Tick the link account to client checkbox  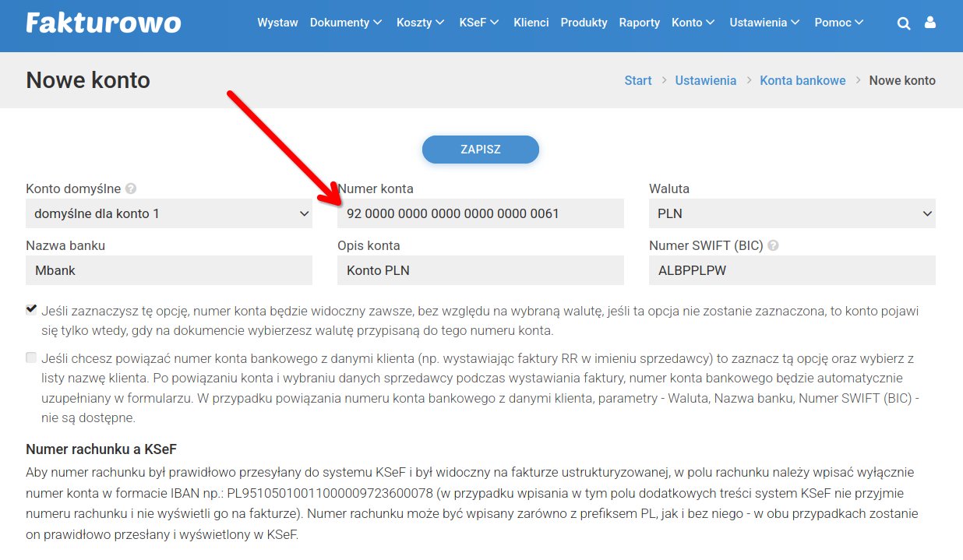click(31, 357)
